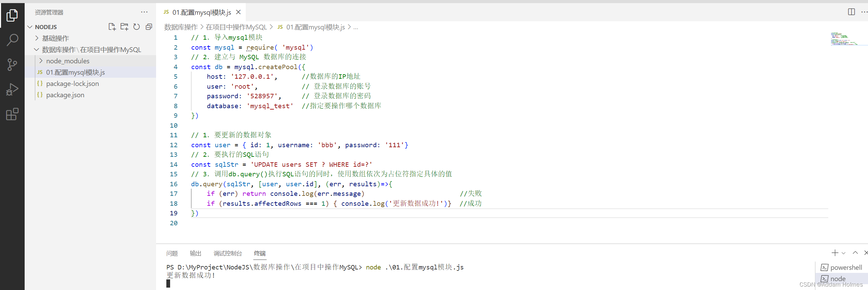
Task: Click the database value 'mysql_test'
Action: coord(270,106)
